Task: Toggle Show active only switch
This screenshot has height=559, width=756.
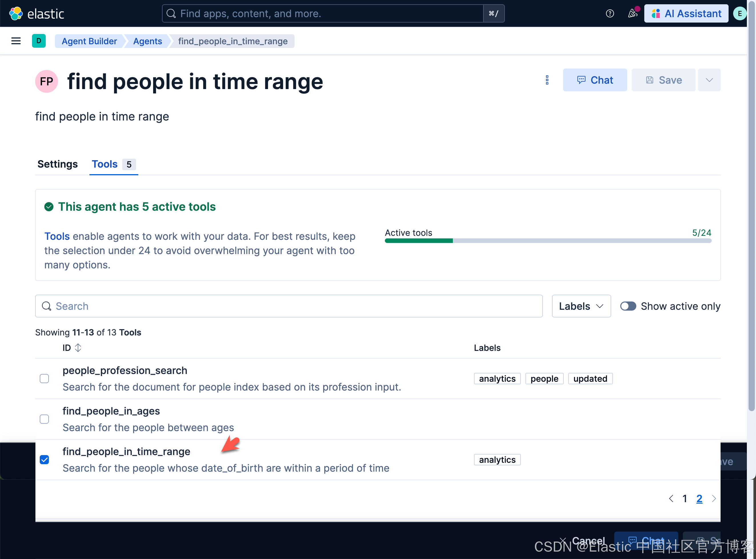Action: coord(628,306)
